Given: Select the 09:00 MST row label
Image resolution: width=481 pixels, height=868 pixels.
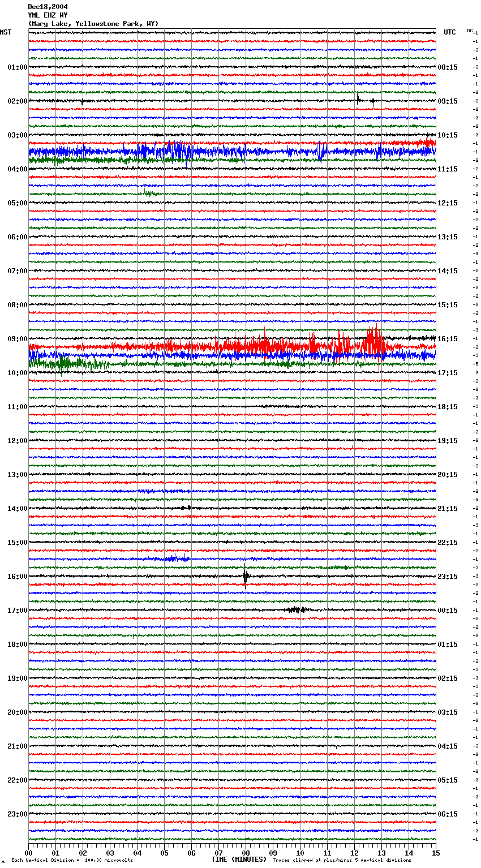Looking at the screenshot, I should pyautogui.click(x=17, y=339).
